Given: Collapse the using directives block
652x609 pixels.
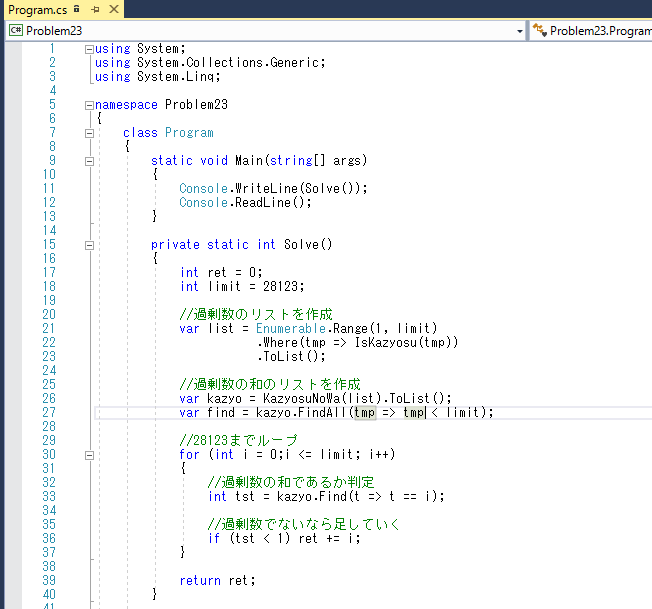Looking at the screenshot, I should (89, 49).
